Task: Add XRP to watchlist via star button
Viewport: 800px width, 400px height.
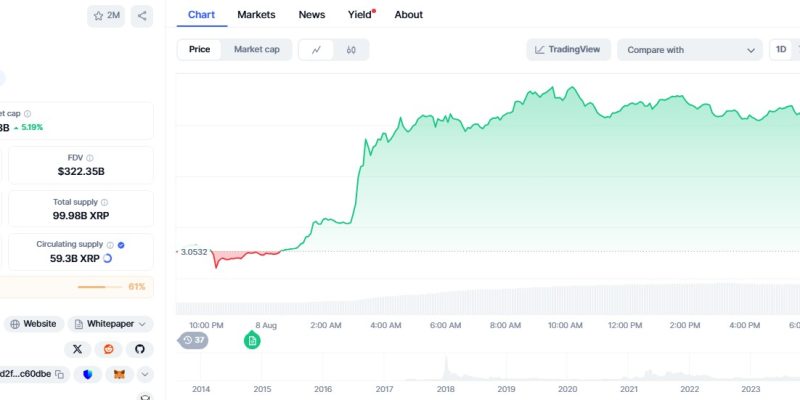Action: (106, 16)
